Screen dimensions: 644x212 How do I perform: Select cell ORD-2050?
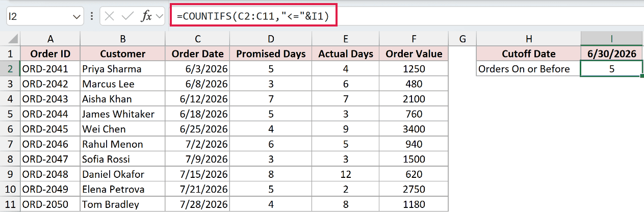coord(50,205)
